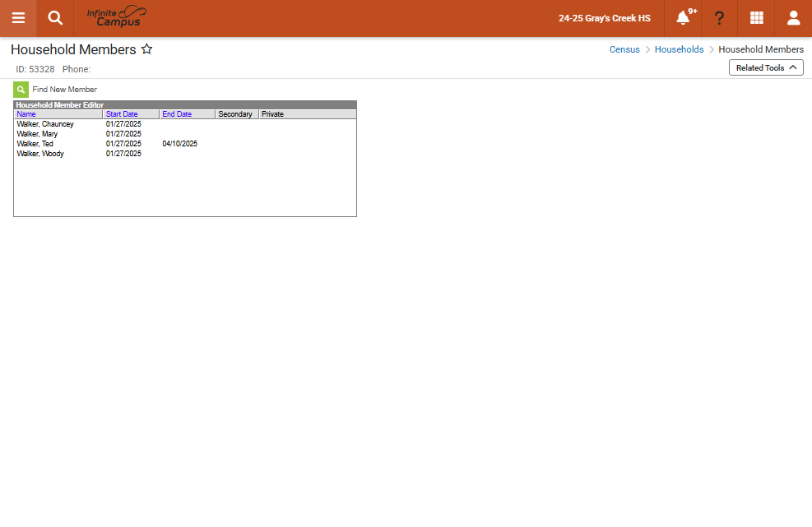The image size is (812, 527).
Task: Click the green Find New Member search icon
Action: coord(21,90)
